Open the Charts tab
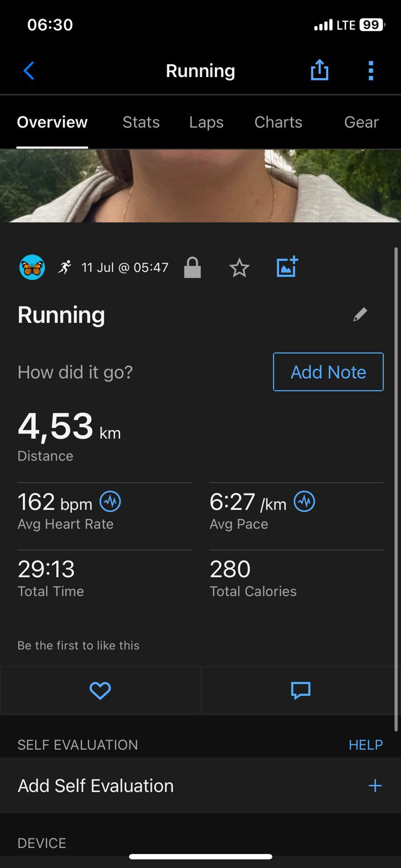Screen dimensions: 401x868 click(x=278, y=122)
